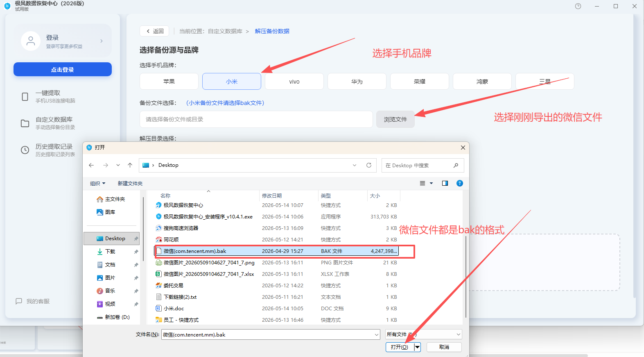The image size is (644, 357).
Task: Choose the vivo brand option
Action: pyautogui.click(x=294, y=82)
